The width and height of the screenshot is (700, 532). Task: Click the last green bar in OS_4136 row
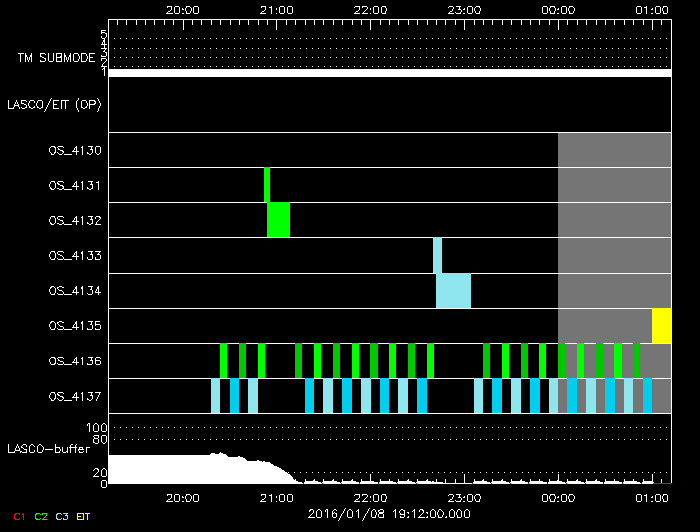[637, 361]
